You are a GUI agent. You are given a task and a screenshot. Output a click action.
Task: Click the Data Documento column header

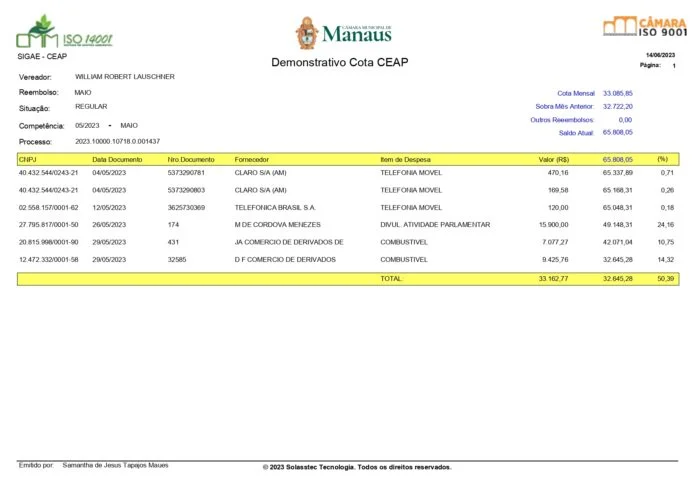pyautogui.click(x=117, y=159)
